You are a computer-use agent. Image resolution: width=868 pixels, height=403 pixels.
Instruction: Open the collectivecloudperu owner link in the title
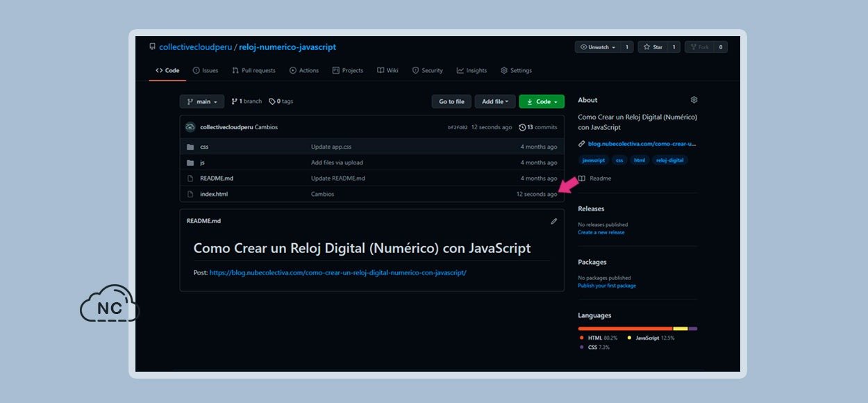coord(195,47)
